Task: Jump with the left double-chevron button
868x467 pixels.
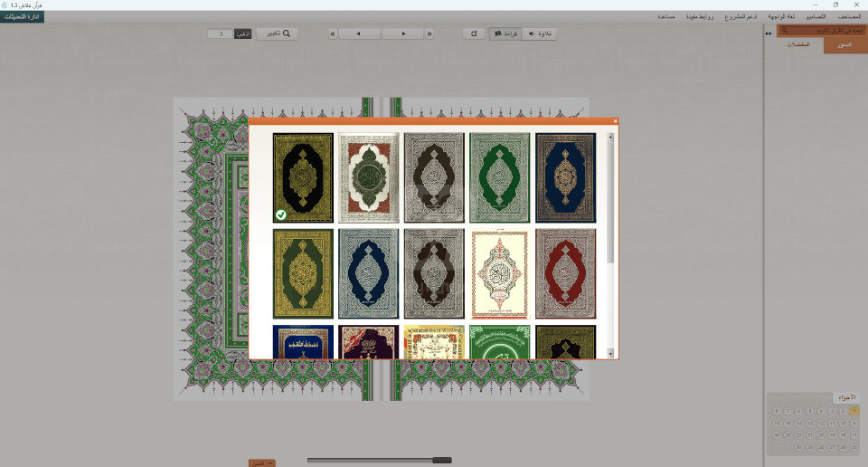Action: coord(333,33)
